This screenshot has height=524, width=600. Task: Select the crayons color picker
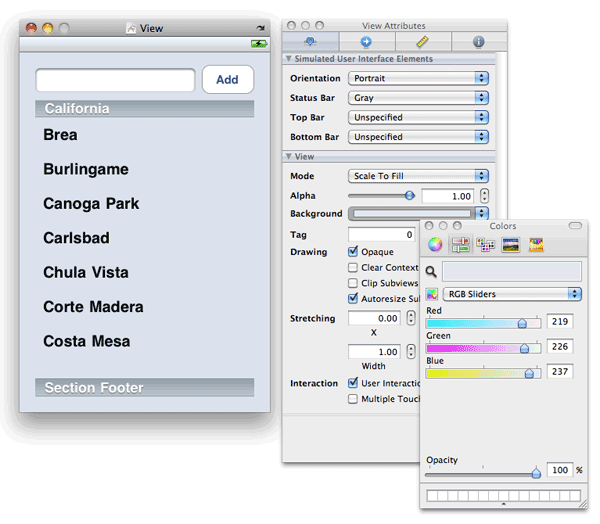(536, 245)
